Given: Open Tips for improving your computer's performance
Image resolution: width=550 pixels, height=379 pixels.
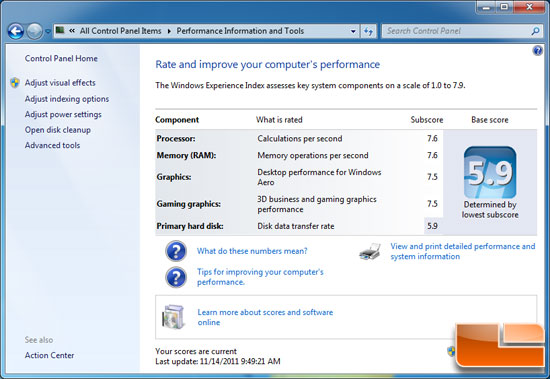Looking at the screenshot, I should point(260,277).
